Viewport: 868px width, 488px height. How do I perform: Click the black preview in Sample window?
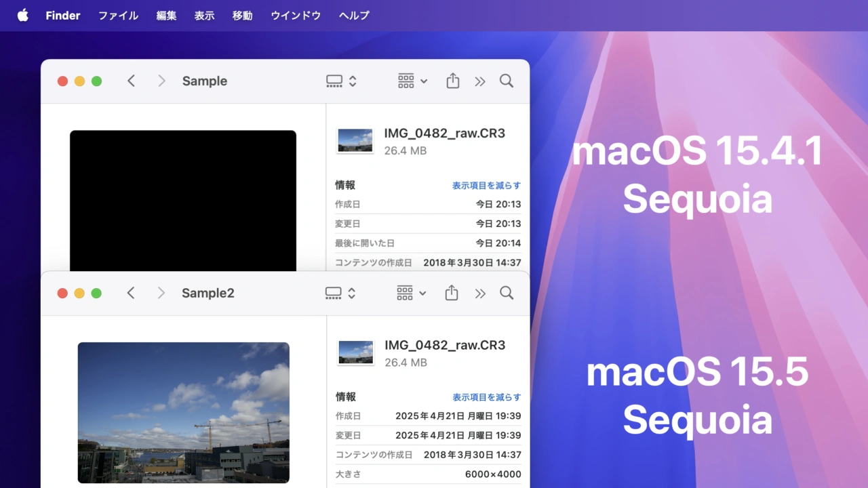pos(183,200)
